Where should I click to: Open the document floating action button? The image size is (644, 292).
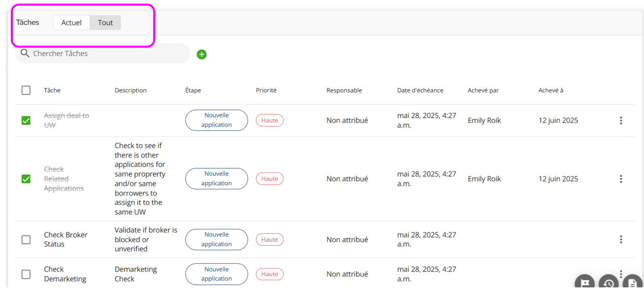pyautogui.click(x=633, y=283)
